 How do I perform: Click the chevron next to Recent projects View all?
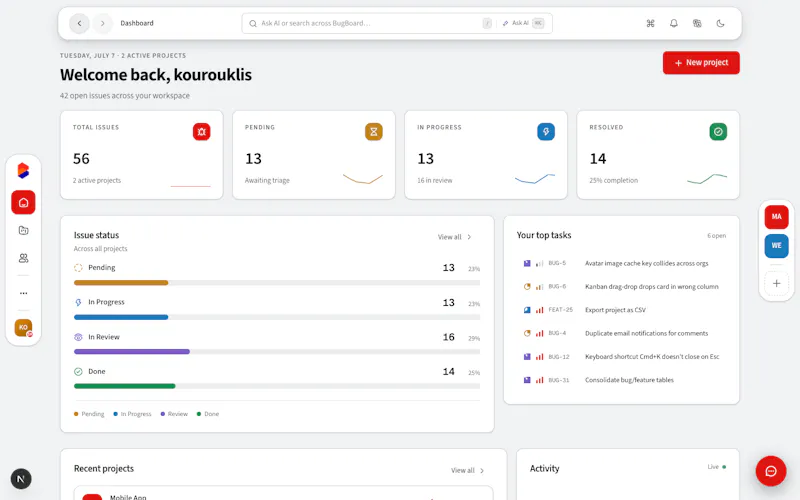pyautogui.click(x=482, y=470)
